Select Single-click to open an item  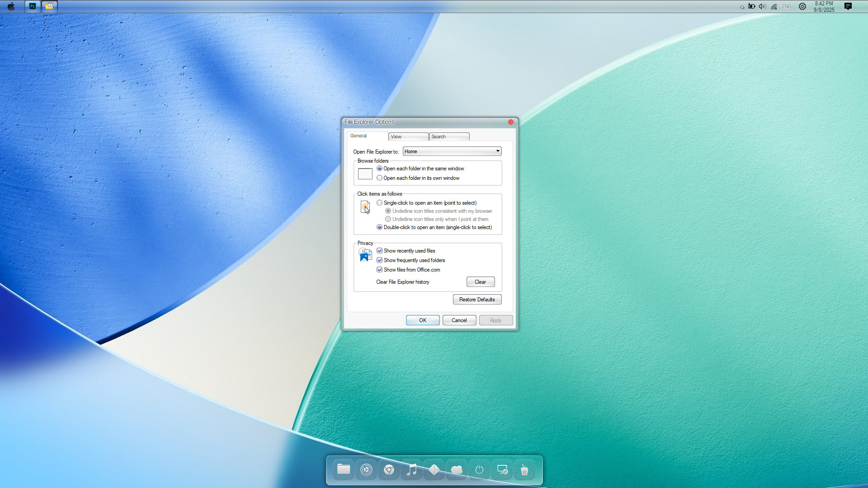pos(380,203)
